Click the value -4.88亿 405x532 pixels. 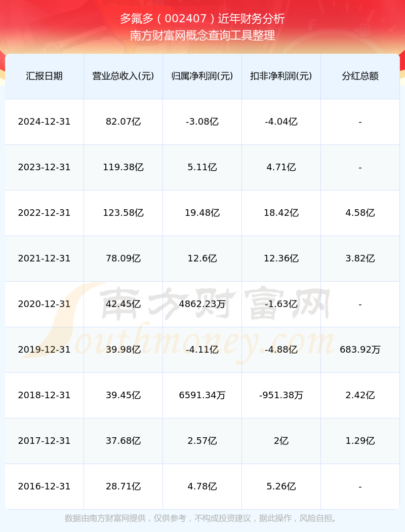click(281, 350)
